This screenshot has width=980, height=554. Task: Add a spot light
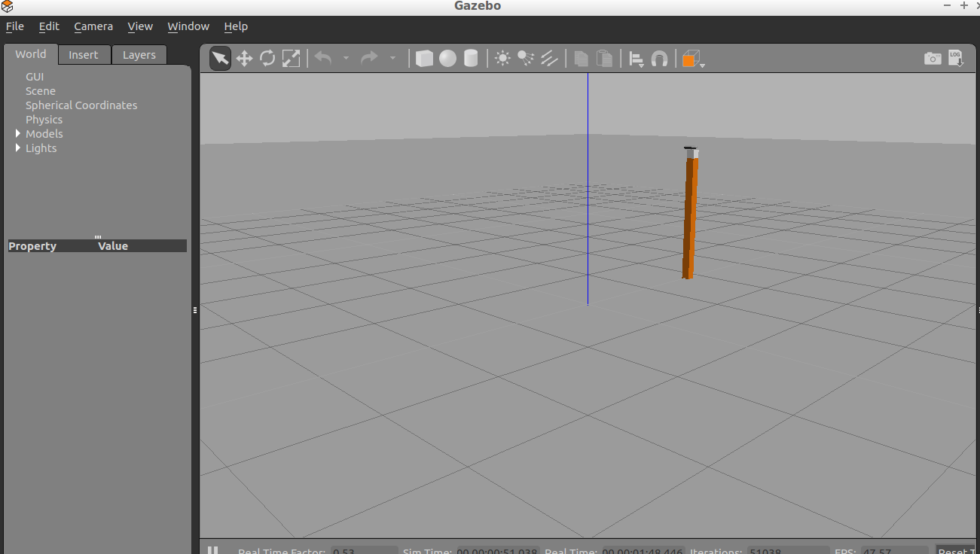526,58
